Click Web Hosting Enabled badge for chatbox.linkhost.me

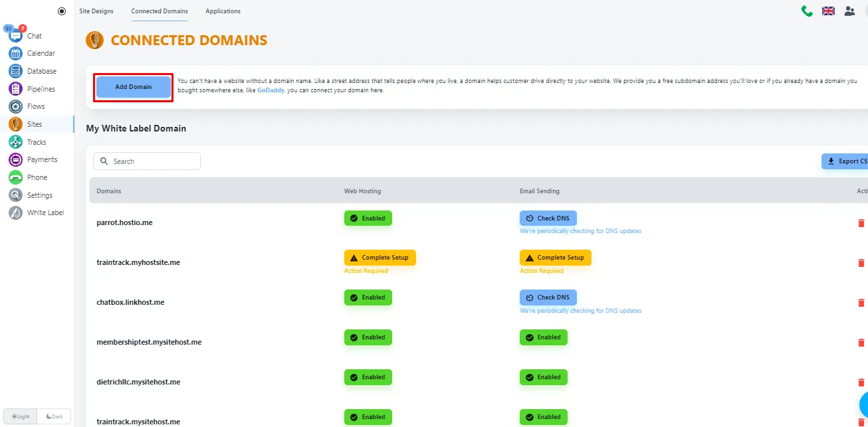pyautogui.click(x=368, y=298)
